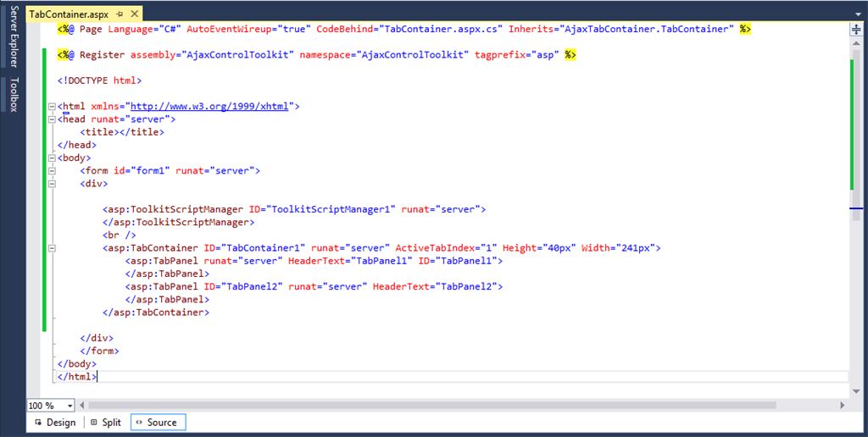The width and height of the screenshot is (868, 437).
Task: Click the horizontal scrollbar right arrow
Action: 843,406
